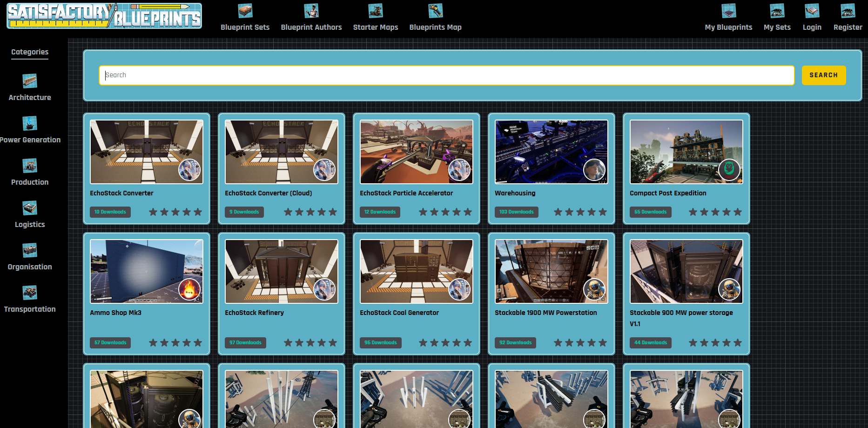
Task: Select the Architecture category label
Action: [x=30, y=98]
